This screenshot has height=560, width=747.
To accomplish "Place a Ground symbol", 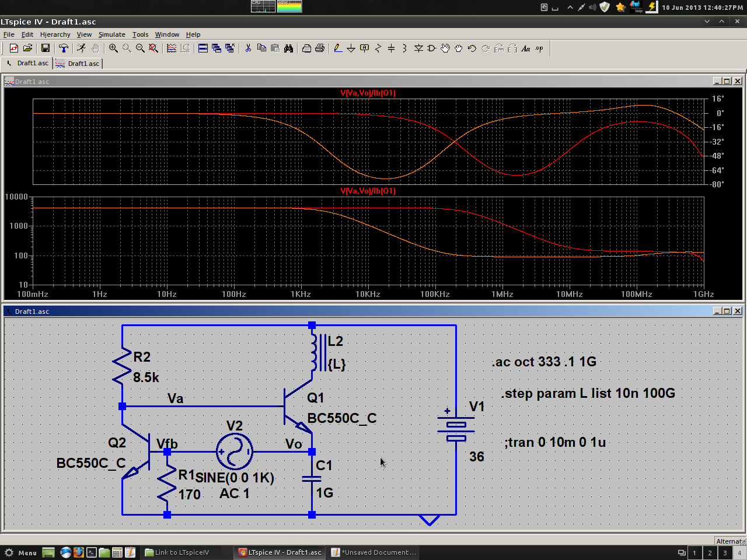I will (351, 48).
